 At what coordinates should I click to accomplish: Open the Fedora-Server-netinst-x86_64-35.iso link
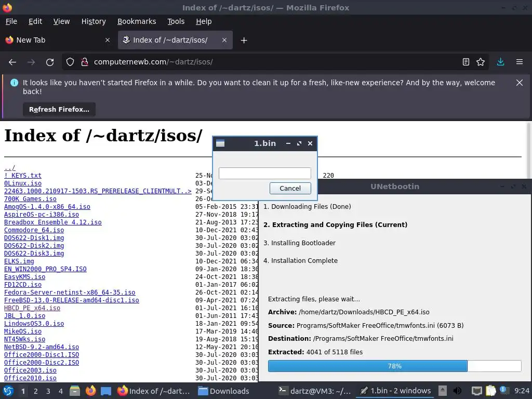pos(70,292)
